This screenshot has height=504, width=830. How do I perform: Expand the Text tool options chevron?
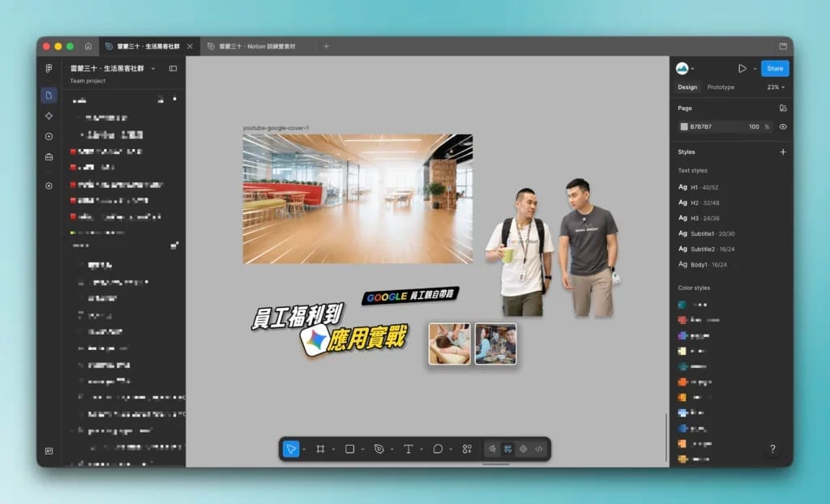(x=421, y=450)
